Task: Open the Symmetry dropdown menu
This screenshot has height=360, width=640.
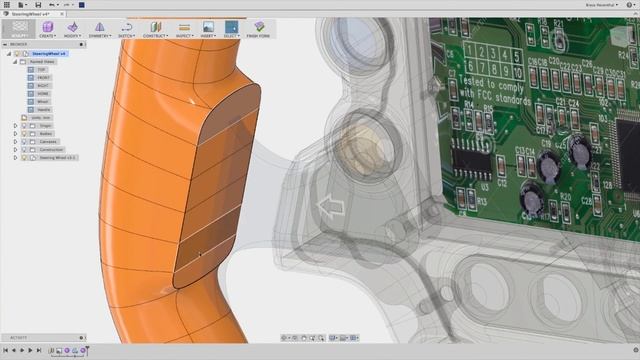Action: pyautogui.click(x=100, y=36)
